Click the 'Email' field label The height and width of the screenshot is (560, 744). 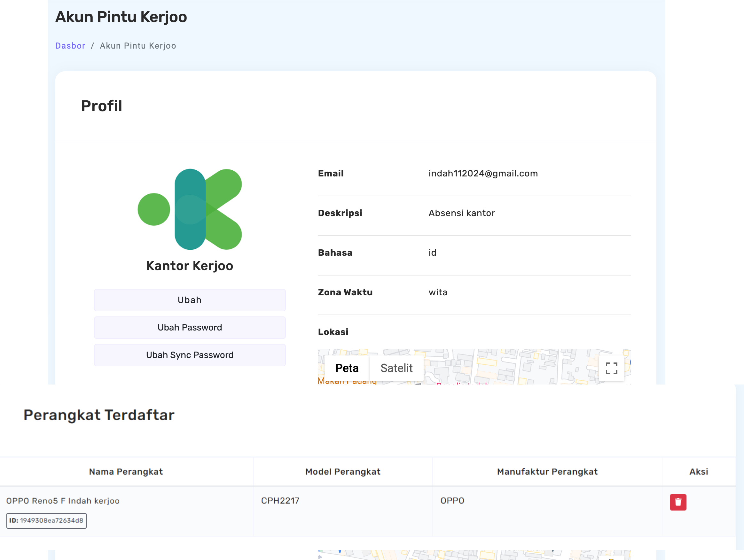point(331,174)
